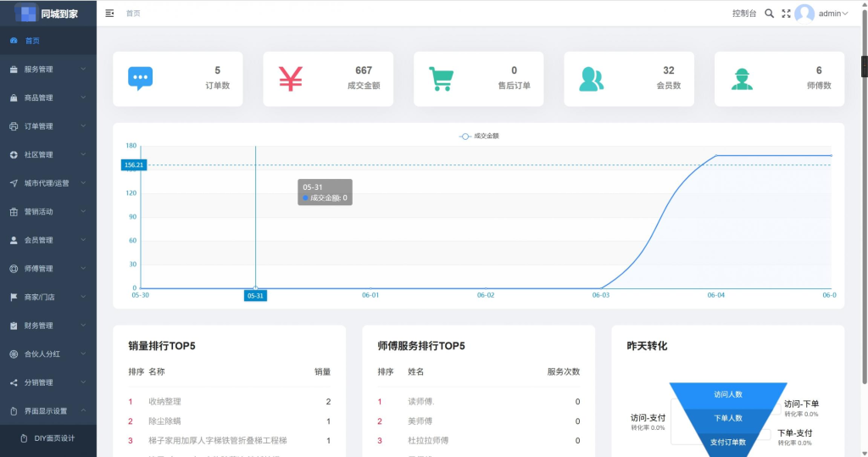Click the 下单人数 funnel segment

point(728,418)
